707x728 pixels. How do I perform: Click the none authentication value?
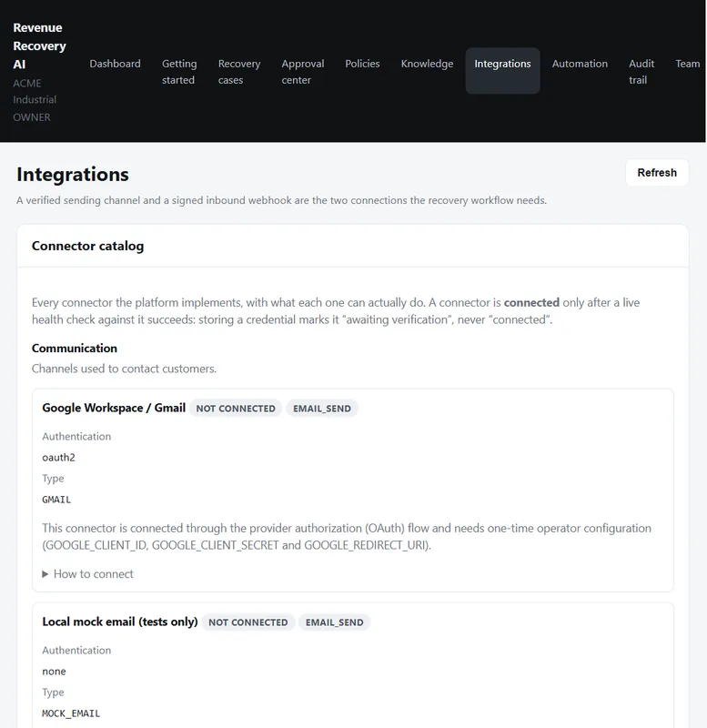tap(54, 672)
